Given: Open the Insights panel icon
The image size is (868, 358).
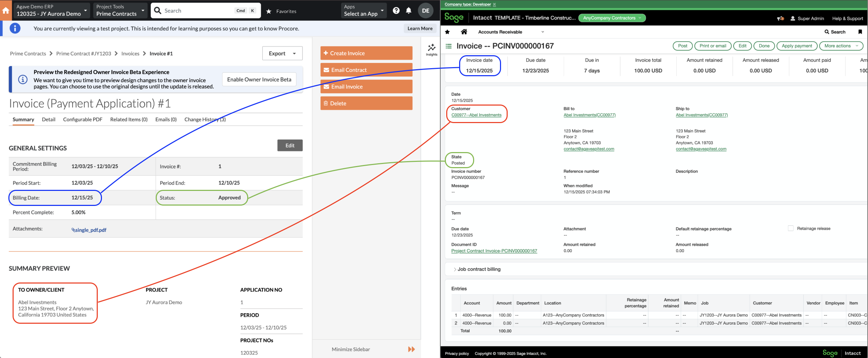Looking at the screenshot, I should coord(432,49).
